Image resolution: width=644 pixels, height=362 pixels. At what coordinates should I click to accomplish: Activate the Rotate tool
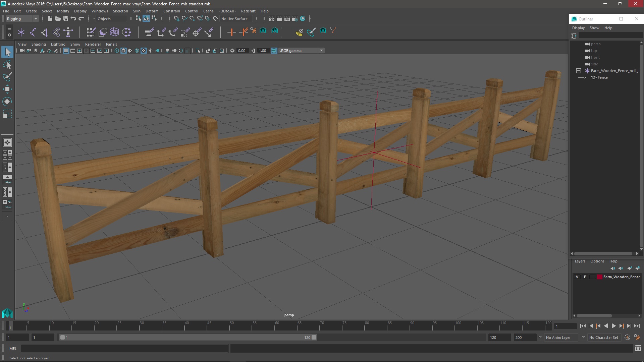7,101
